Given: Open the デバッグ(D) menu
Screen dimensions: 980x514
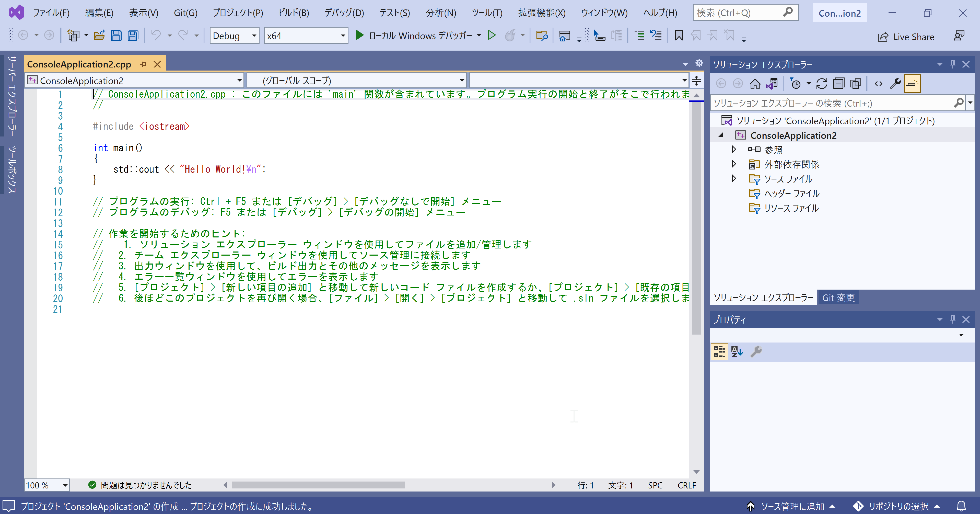Looking at the screenshot, I should [x=344, y=13].
